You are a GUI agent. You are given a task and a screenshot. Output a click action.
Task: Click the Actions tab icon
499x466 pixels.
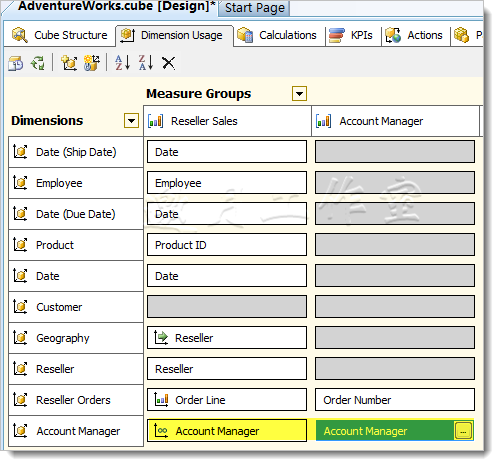(x=393, y=35)
